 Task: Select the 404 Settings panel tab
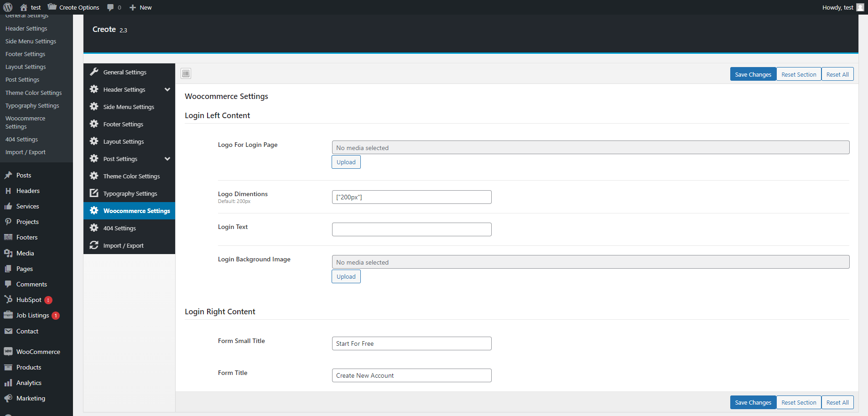pyautogui.click(x=120, y=228)
